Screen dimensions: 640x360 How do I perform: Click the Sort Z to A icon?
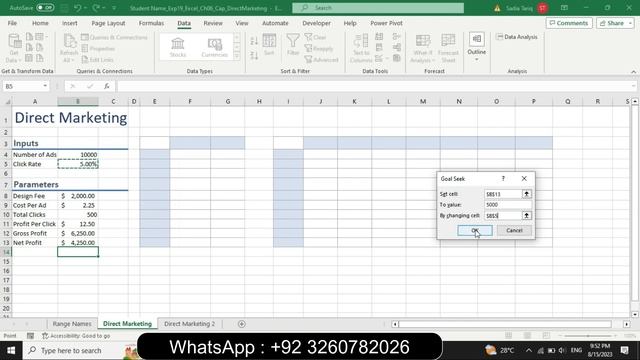pyautogui.click(x=254, y=55)
